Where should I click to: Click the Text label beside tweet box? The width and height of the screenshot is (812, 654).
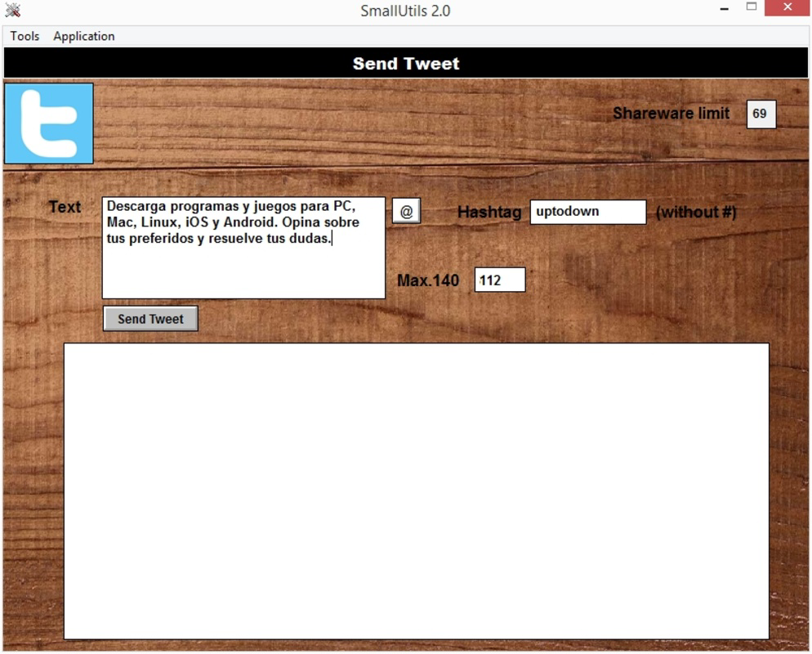(65, 207)
